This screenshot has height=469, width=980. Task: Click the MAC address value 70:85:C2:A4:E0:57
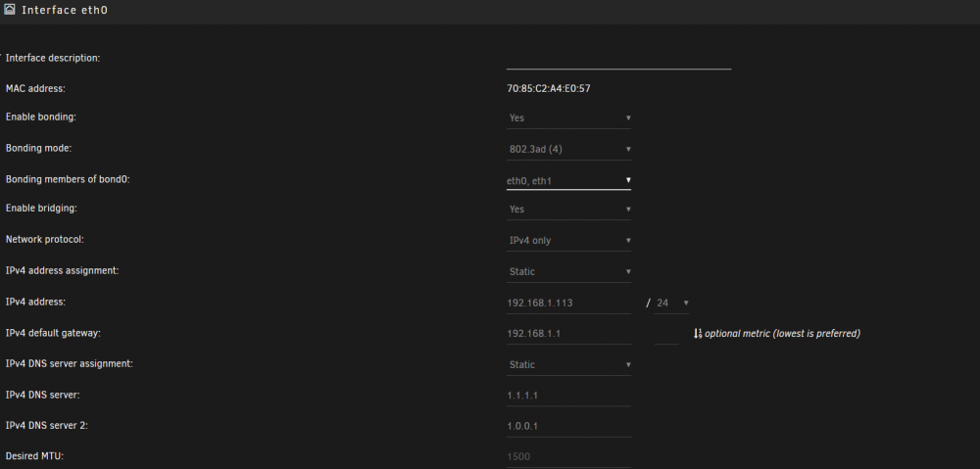pyautogui.click(x=549, y=89)
